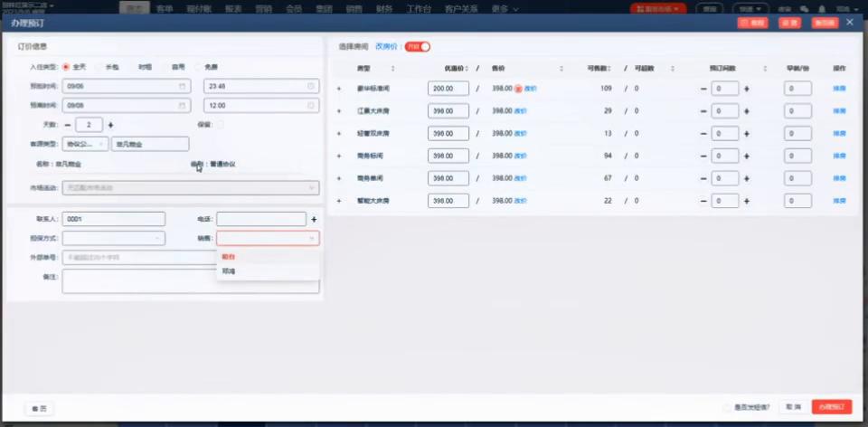Select the 时租 stay-type radio button
Image resolution: width=868 pixels, height=427 pixels.
click(132, 67)
